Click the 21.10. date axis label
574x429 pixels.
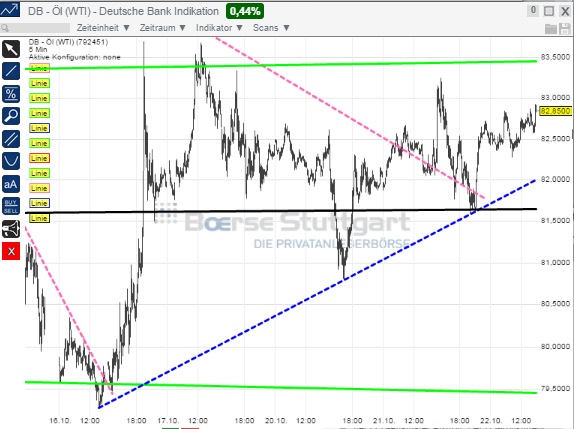click(x=384, y=421)
